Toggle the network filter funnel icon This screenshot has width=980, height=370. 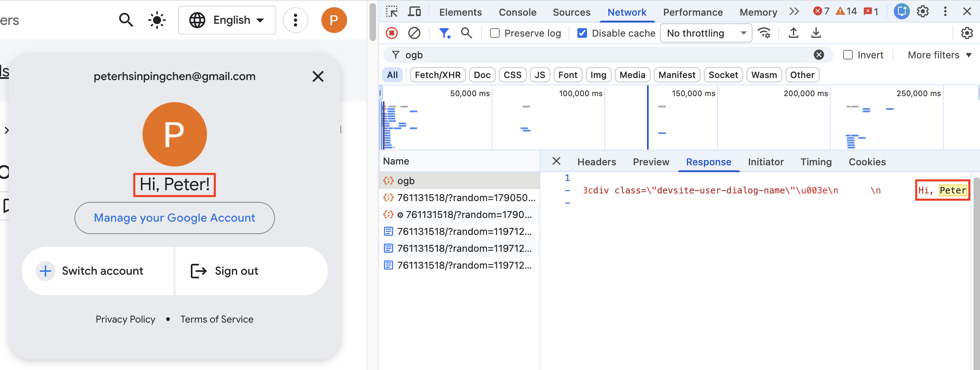tap(445, 33)
